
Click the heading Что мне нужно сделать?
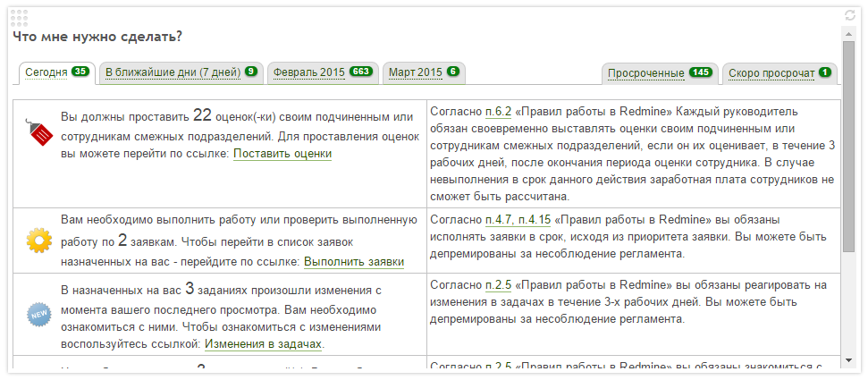tap(97, 38)
